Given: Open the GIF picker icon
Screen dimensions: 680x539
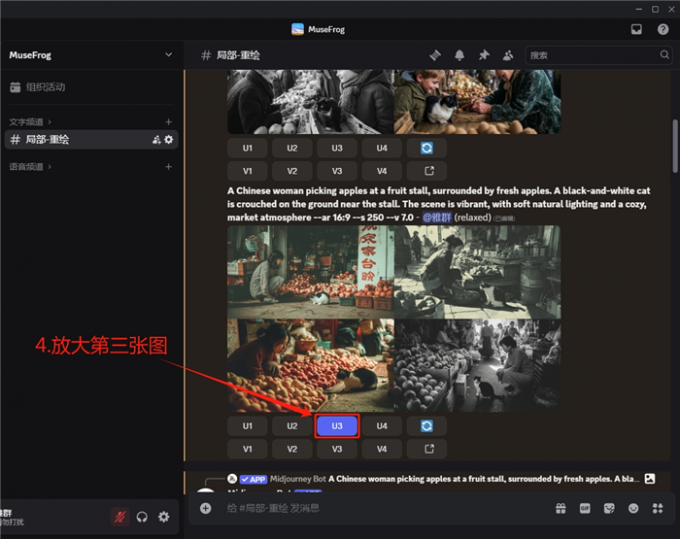Looking at the screenshot, I should click(585, 508).
